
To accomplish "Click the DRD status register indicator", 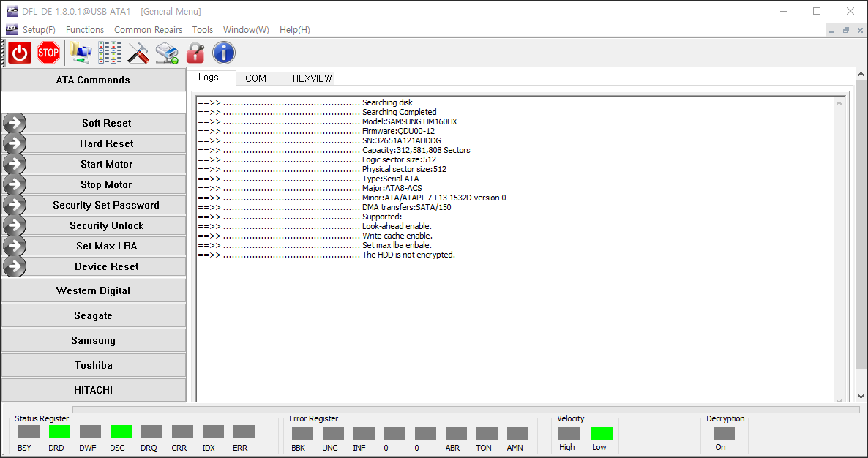I will (x=60, y=432).
